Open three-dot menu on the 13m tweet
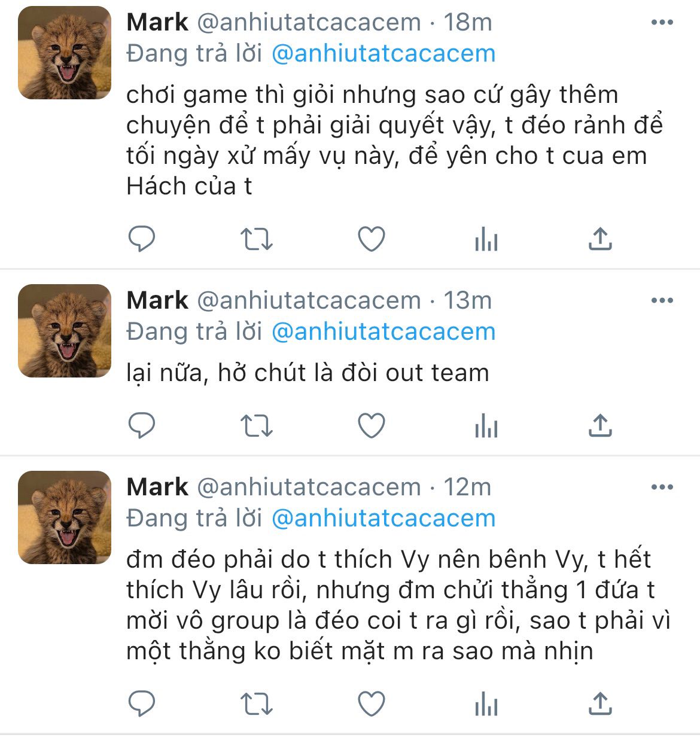Viewport: 700px width, 740px height. pyautogui.click(x=662, y=300)
